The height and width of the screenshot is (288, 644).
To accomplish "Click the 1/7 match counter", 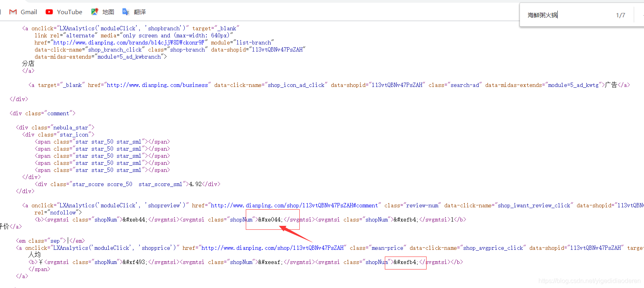I will click(620, 15).
